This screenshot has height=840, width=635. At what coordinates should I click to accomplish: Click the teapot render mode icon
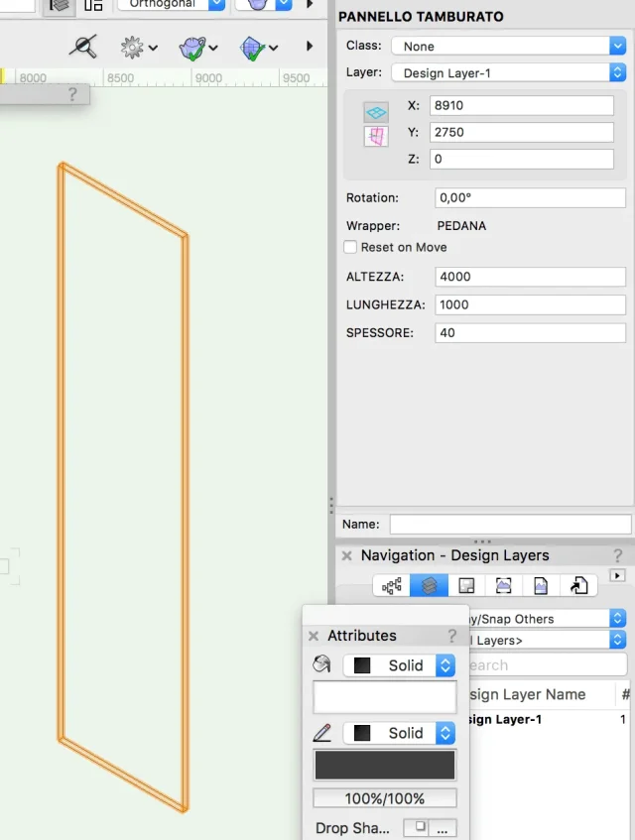(192, 48)
